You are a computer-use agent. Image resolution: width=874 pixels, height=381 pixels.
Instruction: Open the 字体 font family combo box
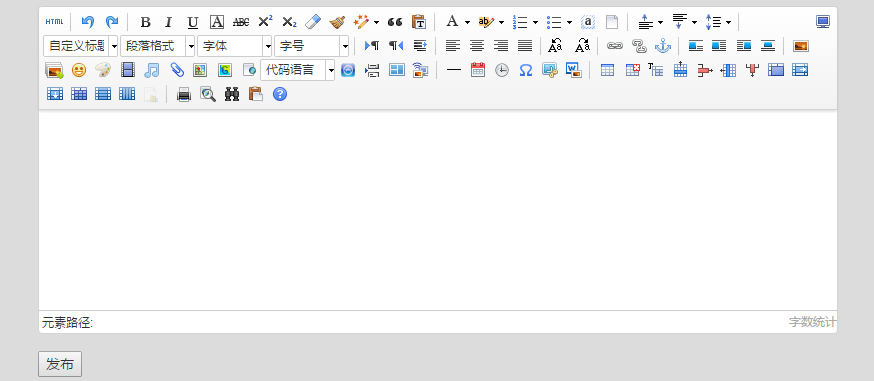tap(235, 46)
